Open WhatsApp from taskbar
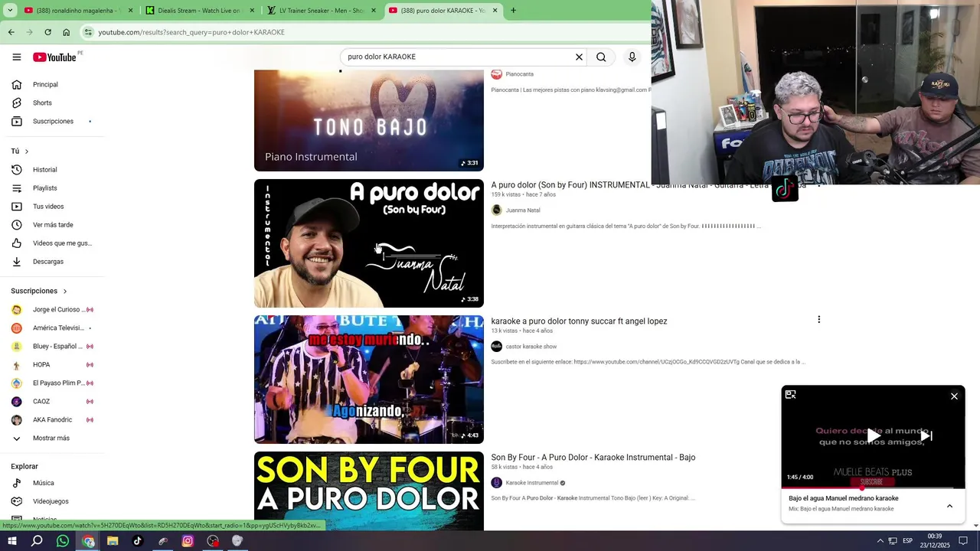 coord(63,541)
